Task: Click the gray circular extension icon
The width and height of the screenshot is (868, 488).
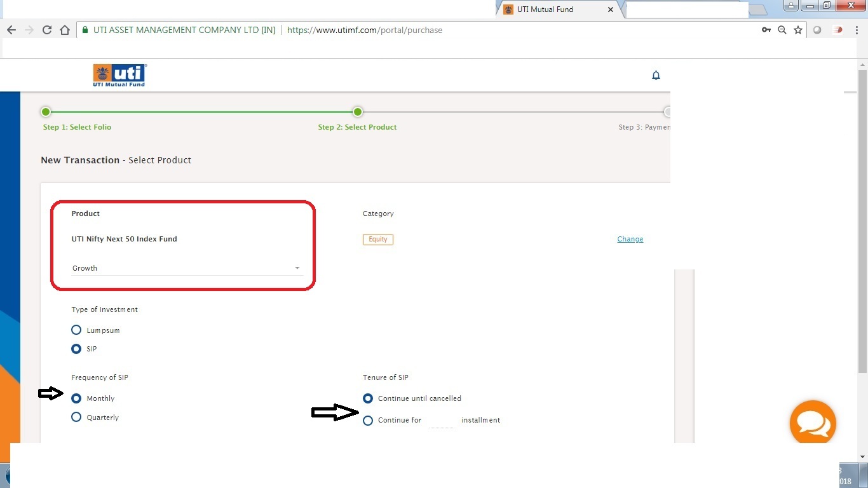Action: (817, 30)
